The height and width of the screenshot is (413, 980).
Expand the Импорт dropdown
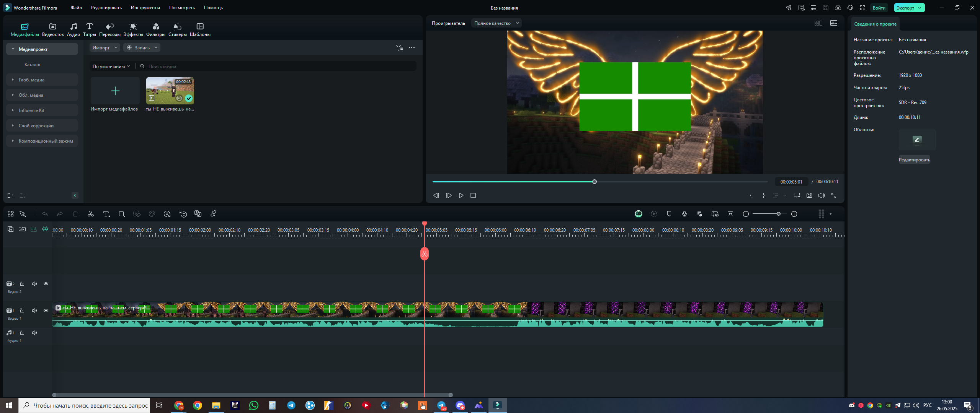coord(105,47)
